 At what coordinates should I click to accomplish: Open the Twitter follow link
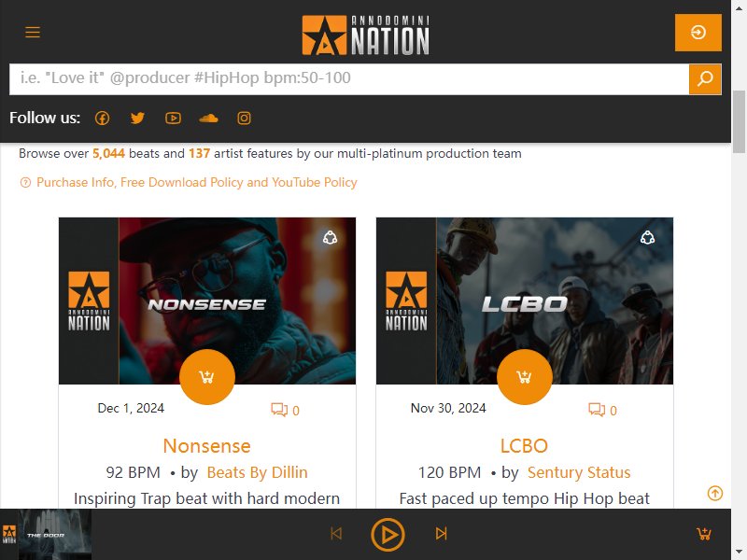tap(137, 119)
